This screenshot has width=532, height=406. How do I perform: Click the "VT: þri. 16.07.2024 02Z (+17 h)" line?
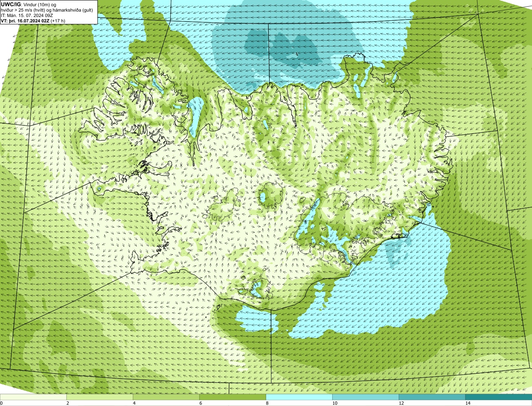(x=33, y=20)
